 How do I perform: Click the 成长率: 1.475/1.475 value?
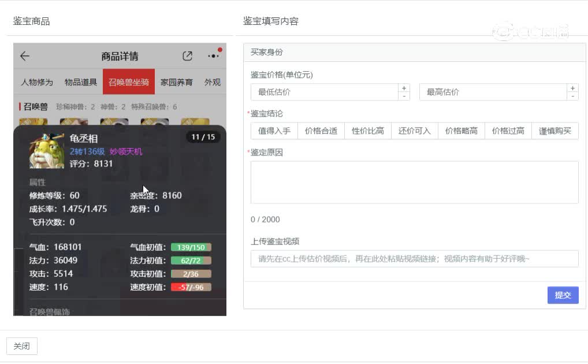coord(68,209)
